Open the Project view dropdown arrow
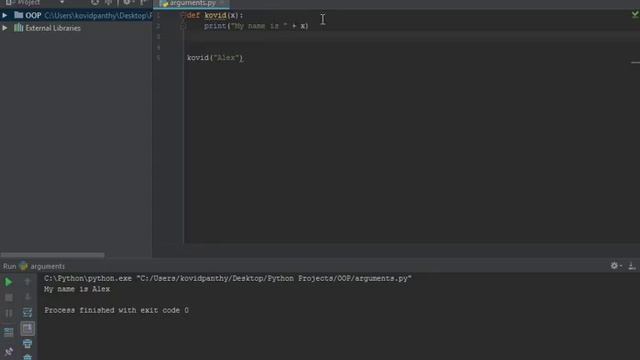The width and height of the screenshot is (640, 360). click(62, 2)
